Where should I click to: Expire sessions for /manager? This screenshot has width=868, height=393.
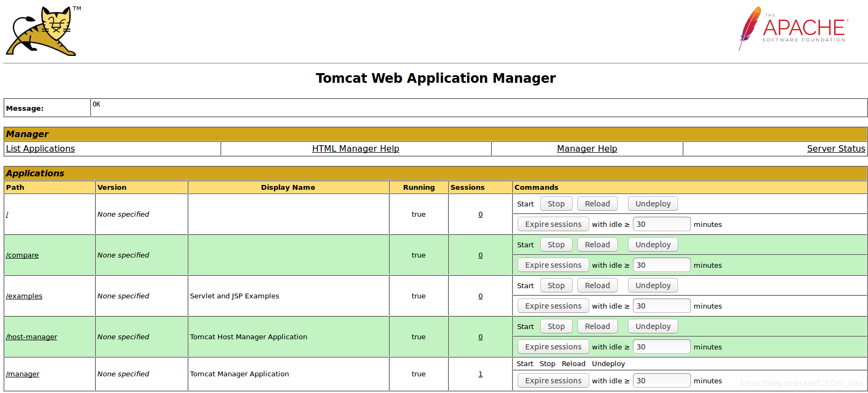(x=553, y=381)
